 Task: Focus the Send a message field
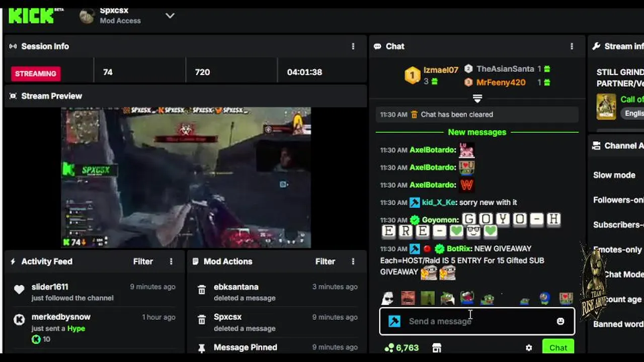(477, 321)
